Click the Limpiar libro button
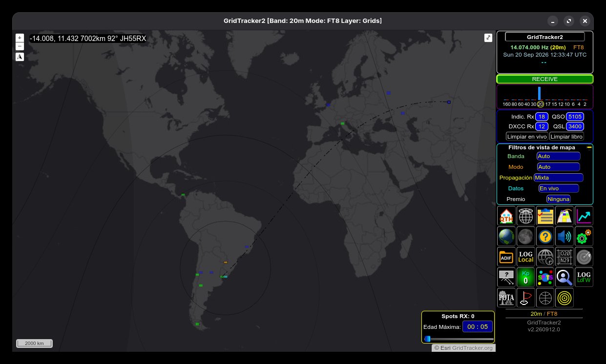The width and height of the screenshot is (606, 364). (566, 137)
